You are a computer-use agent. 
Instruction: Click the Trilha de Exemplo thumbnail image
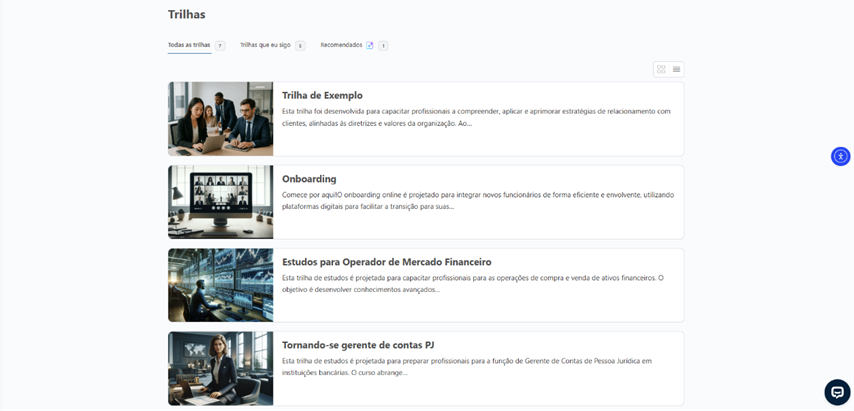tap(220, 119)
